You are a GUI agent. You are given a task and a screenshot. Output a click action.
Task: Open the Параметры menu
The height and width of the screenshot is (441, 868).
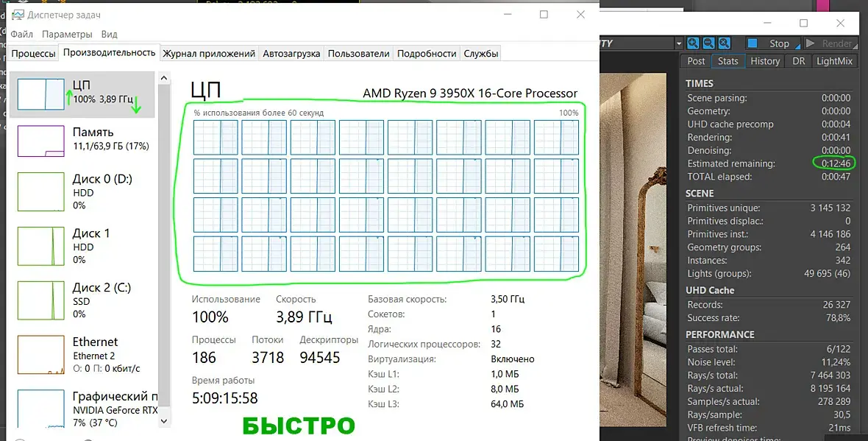pos(67,34)
